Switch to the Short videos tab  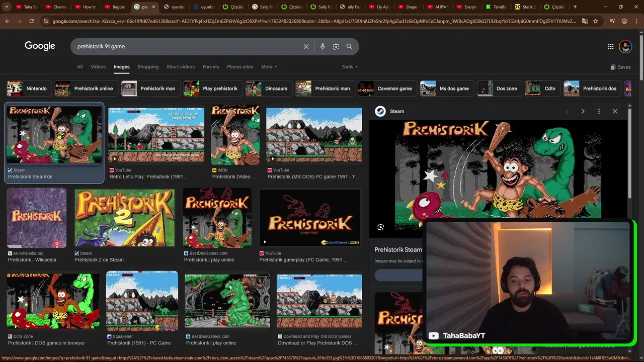[x=181, y=67]
